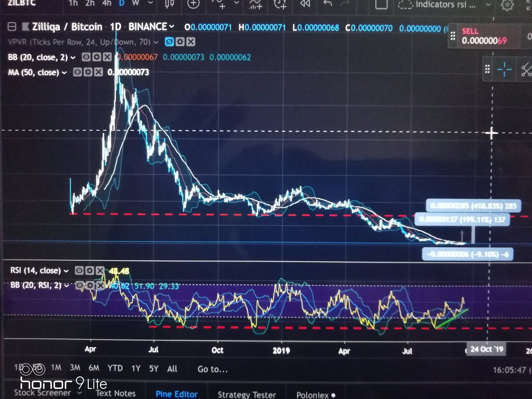This screenshot has height=399, width=532.
Task: Open settings for BB (20, close, 2)
Action: [97, 57]
